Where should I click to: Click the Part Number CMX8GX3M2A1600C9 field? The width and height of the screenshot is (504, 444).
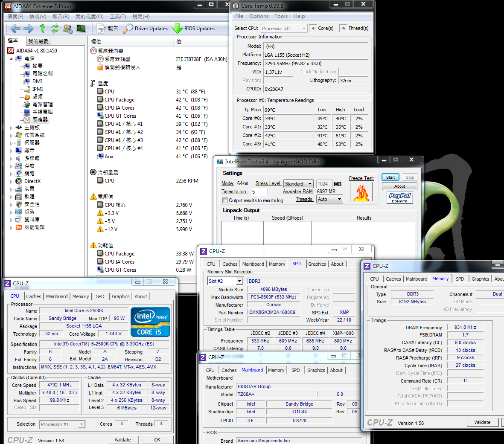pos(273,312)
